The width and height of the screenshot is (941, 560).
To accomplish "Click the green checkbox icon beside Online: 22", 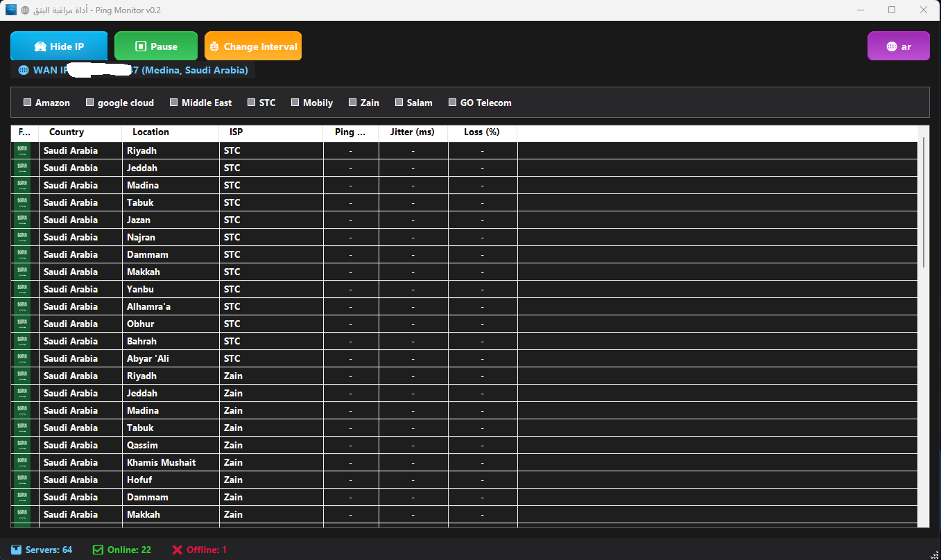I will (98, 549).
